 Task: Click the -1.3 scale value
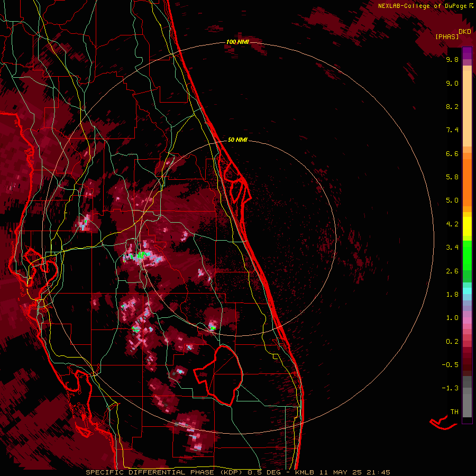[450, 388]
